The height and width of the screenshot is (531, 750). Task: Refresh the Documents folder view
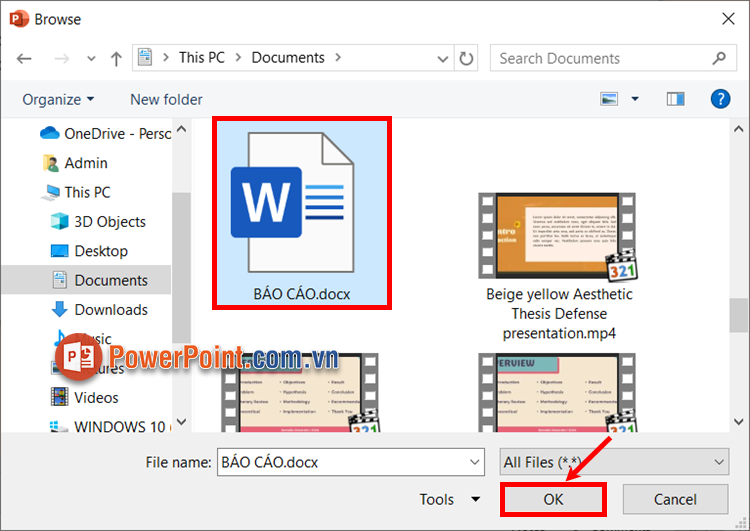click(466, 58)
